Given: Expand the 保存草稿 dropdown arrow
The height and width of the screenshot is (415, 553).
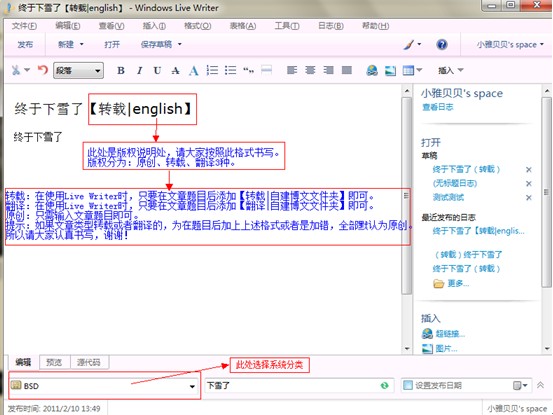Looking at the screenshot, I should pos(180,44).
